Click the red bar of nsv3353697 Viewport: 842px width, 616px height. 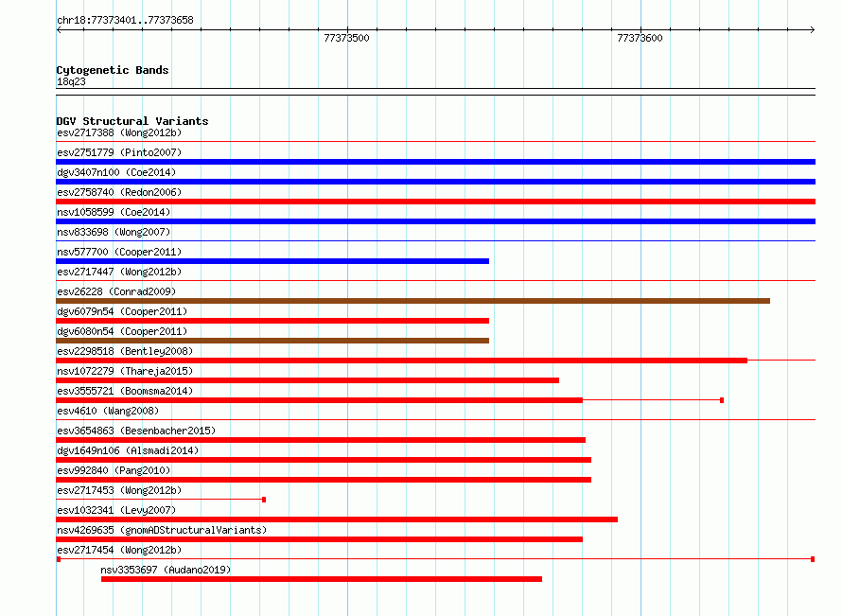[x=321, y=579]
